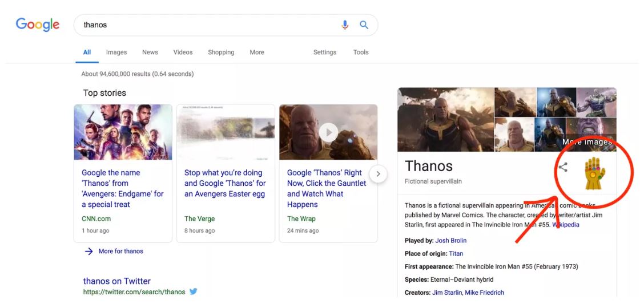Viewport: 644px width, 304px height.
Task: Click the Thanos panel title
Action: (x=429, y=166)
